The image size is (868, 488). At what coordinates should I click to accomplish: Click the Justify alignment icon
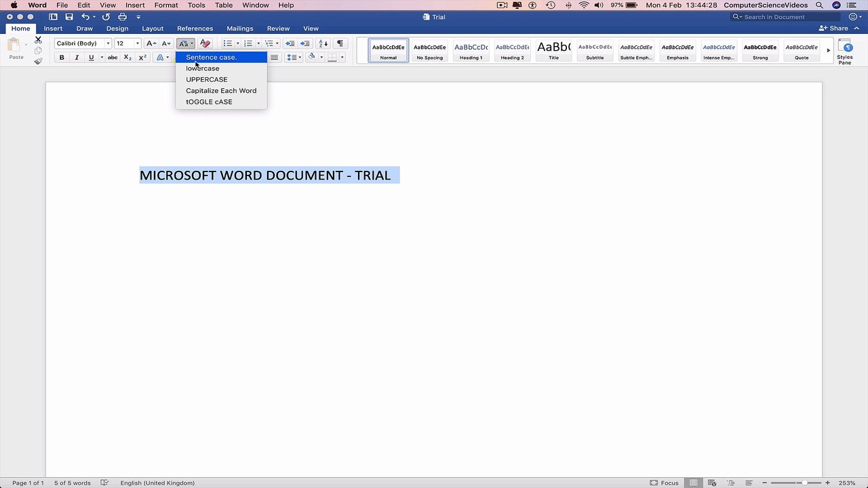(x=274, y=58)
